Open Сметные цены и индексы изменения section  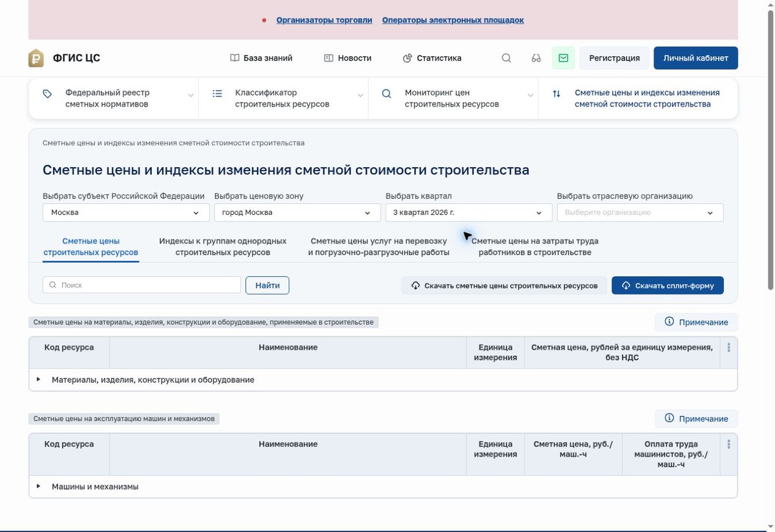[638, 98]
